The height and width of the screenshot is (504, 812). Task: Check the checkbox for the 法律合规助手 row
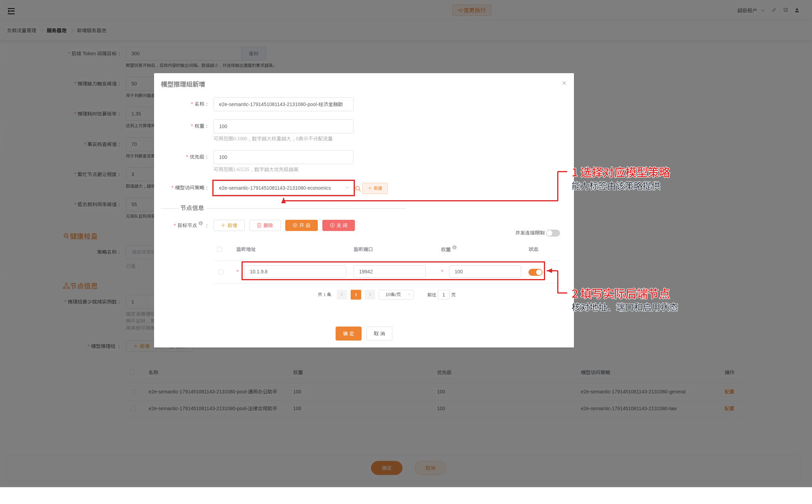[x=133, y=408]
